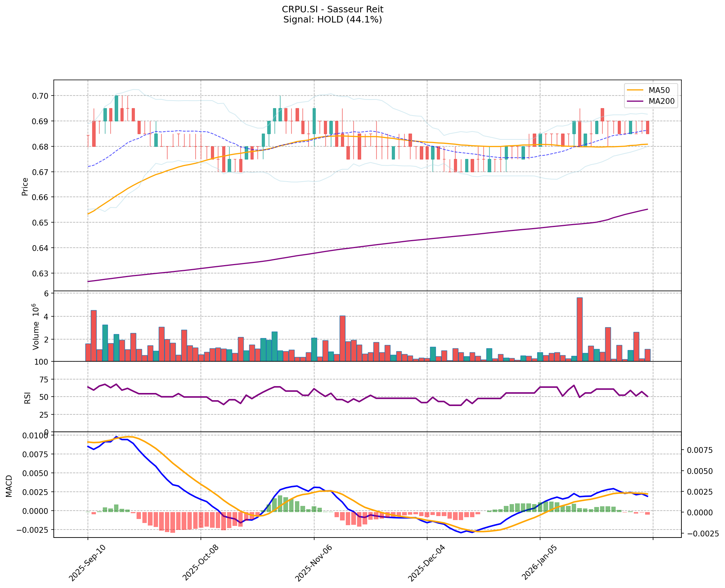Click the tallest volume bar in January
The width and height of the screenshot is (725, 588).
point(579,329)
